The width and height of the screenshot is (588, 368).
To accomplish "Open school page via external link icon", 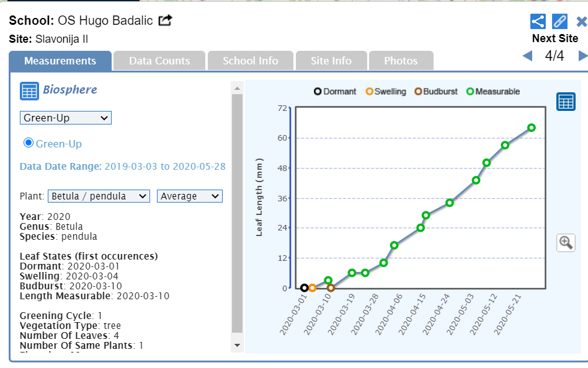I will pyautogui.click(x=165, y=20).
